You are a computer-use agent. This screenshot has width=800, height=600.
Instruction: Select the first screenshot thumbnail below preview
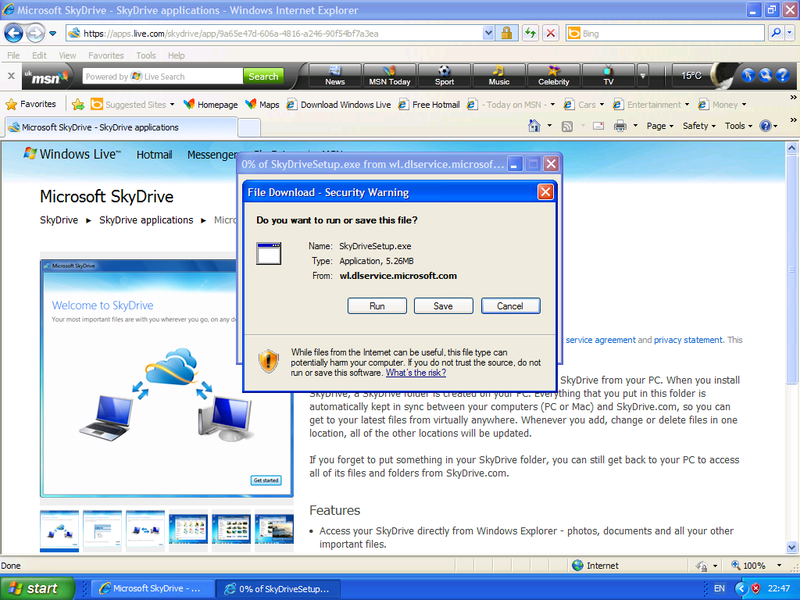tap(60, 530)
